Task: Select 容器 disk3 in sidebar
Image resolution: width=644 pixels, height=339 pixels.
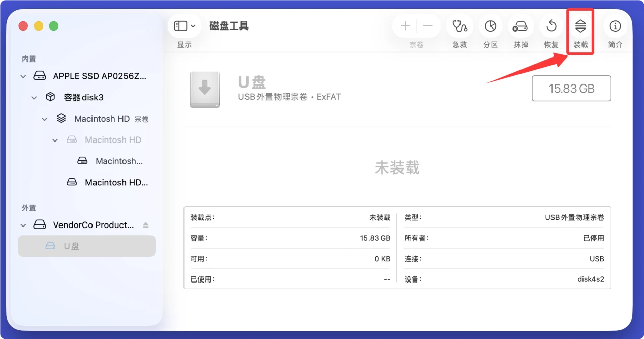Action: (86, 97)
